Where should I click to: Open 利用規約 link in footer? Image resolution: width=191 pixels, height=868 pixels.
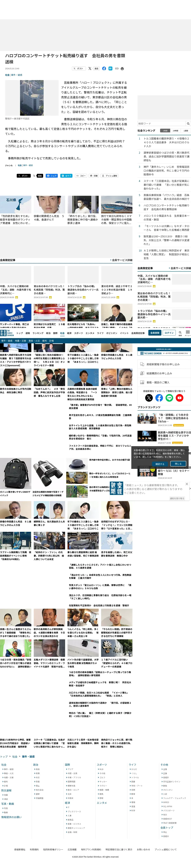[34, 849]
